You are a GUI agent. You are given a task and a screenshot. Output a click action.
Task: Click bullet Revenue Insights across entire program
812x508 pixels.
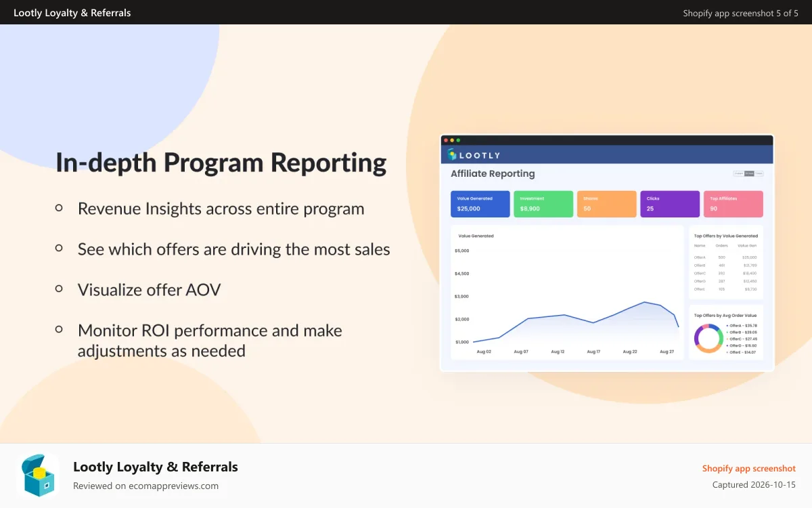click(221, 209)
